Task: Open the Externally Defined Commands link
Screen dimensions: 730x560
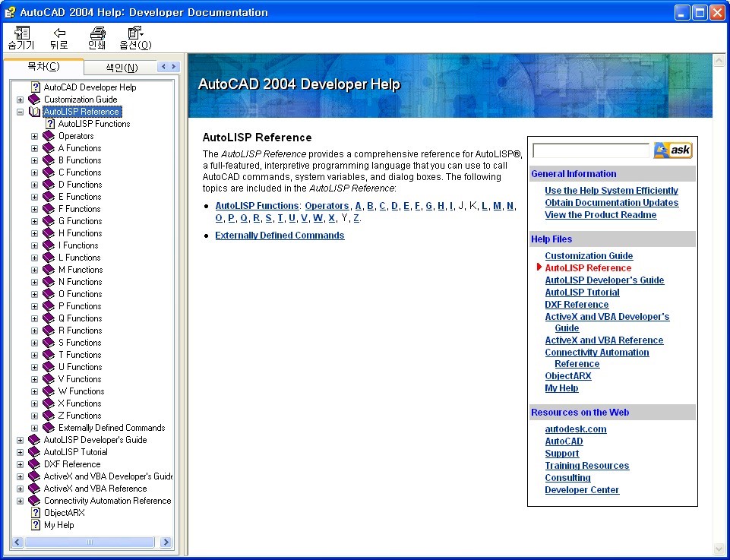Action: pos(280,236)
